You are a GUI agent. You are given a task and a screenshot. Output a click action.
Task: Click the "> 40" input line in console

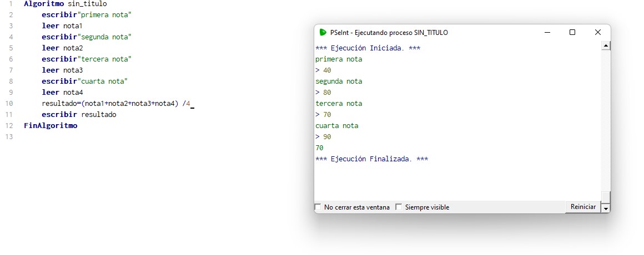(323, 70)
